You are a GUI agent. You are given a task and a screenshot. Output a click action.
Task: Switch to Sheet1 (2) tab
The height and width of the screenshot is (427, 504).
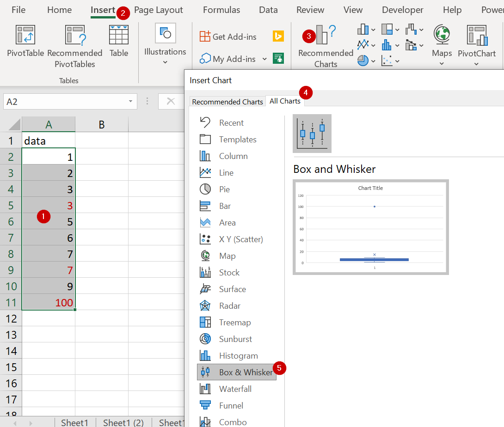click(123, 422)
